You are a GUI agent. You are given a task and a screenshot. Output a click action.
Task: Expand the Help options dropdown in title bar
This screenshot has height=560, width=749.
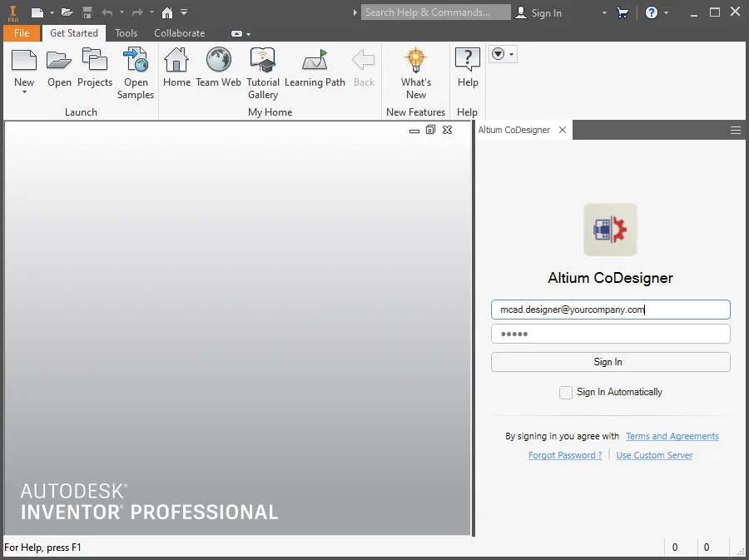[x=666, y=12]
